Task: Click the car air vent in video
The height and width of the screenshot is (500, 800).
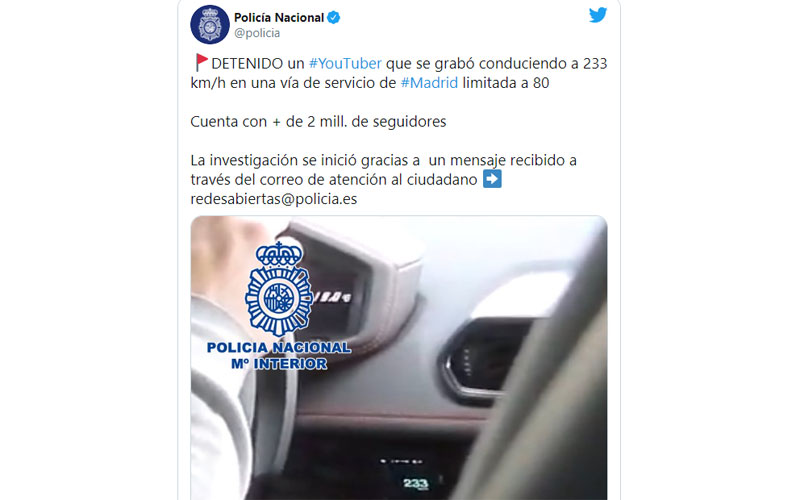Action: [485, 355]
